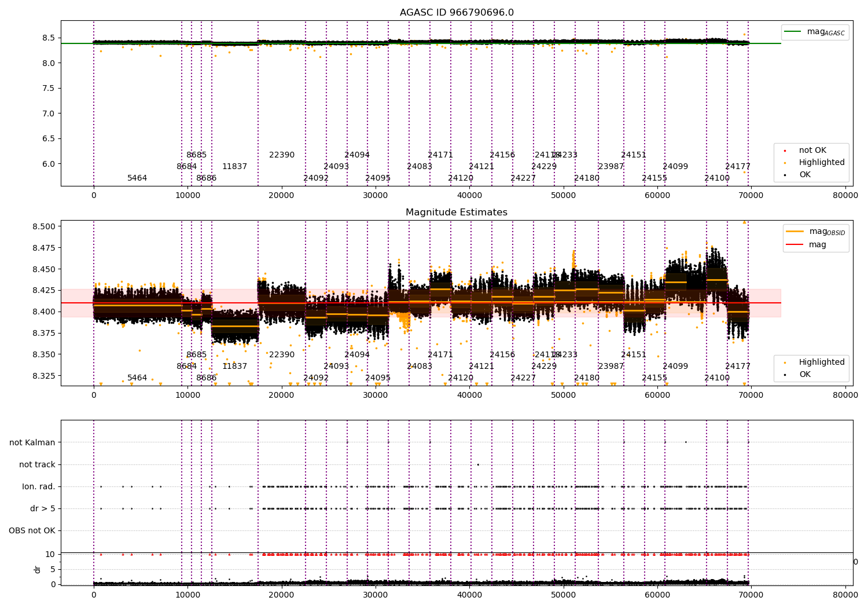Click obsid label 24099 in the top plot

[675, 166]
